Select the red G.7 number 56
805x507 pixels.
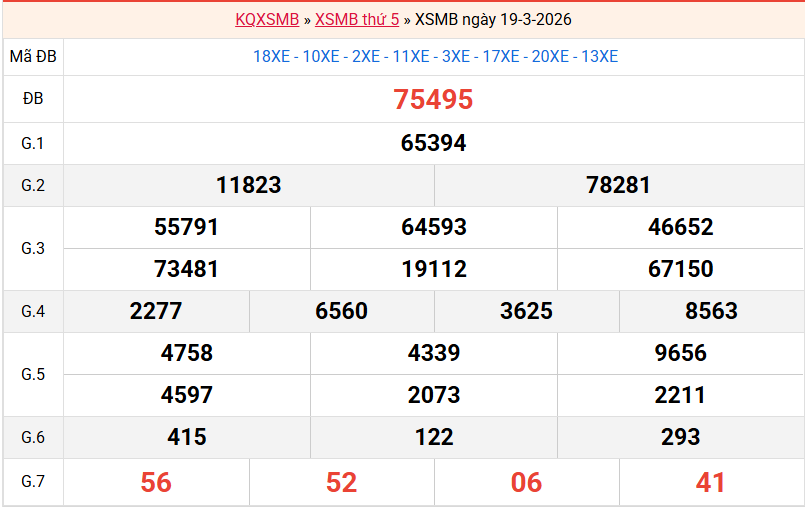(156, 482)
